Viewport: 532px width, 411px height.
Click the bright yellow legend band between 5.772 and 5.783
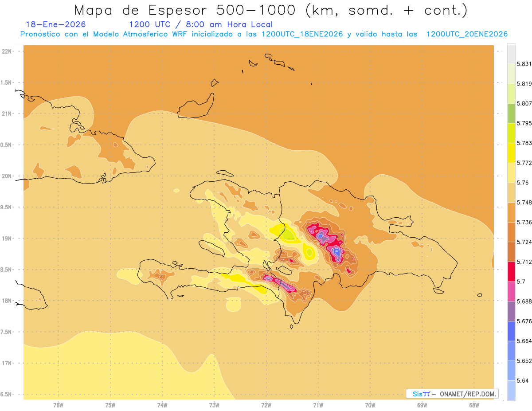click(511, 153)
